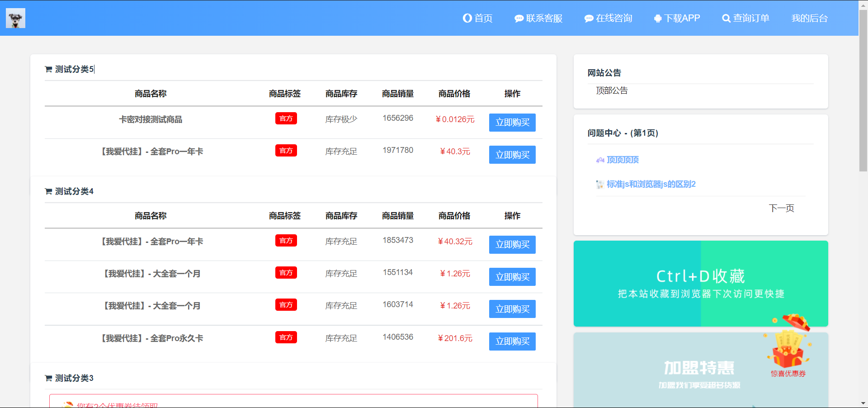Click the Android icon for 下载APP
This screenshot has width=868, height=408.
tap(658, 19)
